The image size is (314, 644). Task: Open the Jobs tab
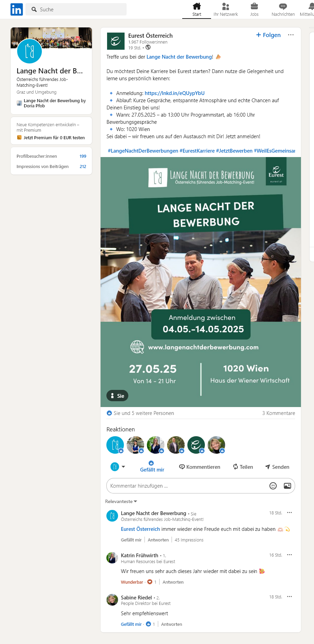[x=254, y=10]
